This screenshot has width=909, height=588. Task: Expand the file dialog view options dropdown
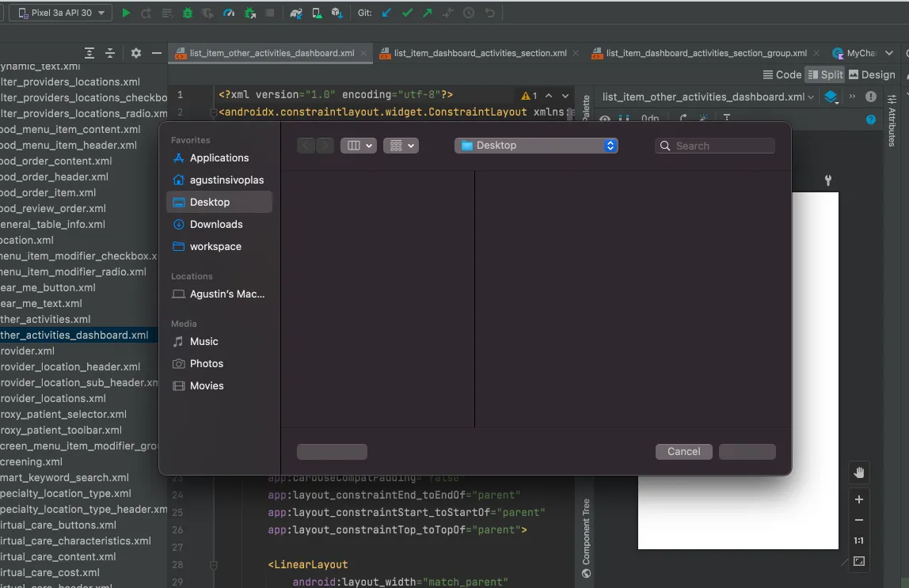pos(358,146)
